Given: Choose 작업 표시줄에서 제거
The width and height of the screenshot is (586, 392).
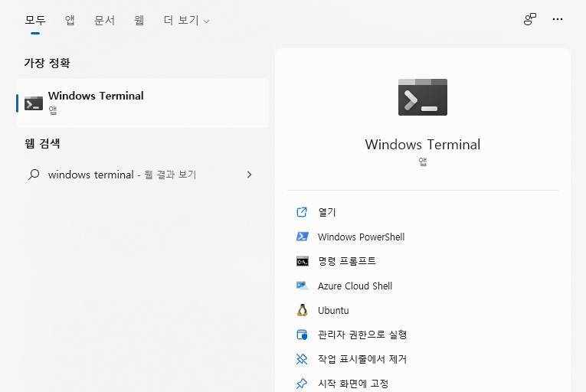Looking at the screenshot, I should pyautogui.click(x=362, y=359).
